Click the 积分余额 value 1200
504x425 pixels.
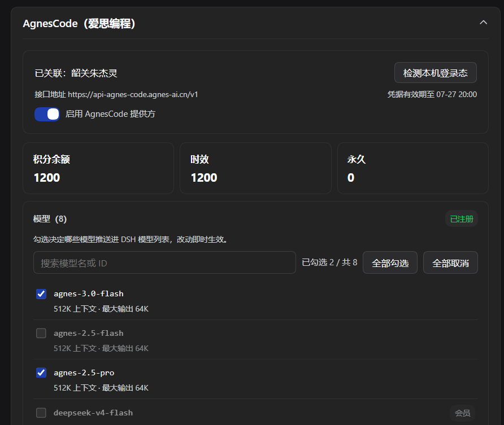pyautogui.click(x=47, y=178)
